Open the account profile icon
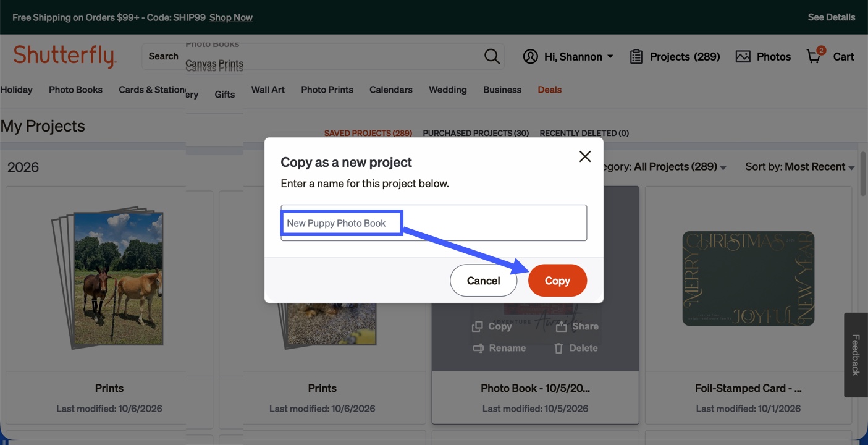This screenshot has height=445, width=868. pyautogui.click(x=530, y=56)
